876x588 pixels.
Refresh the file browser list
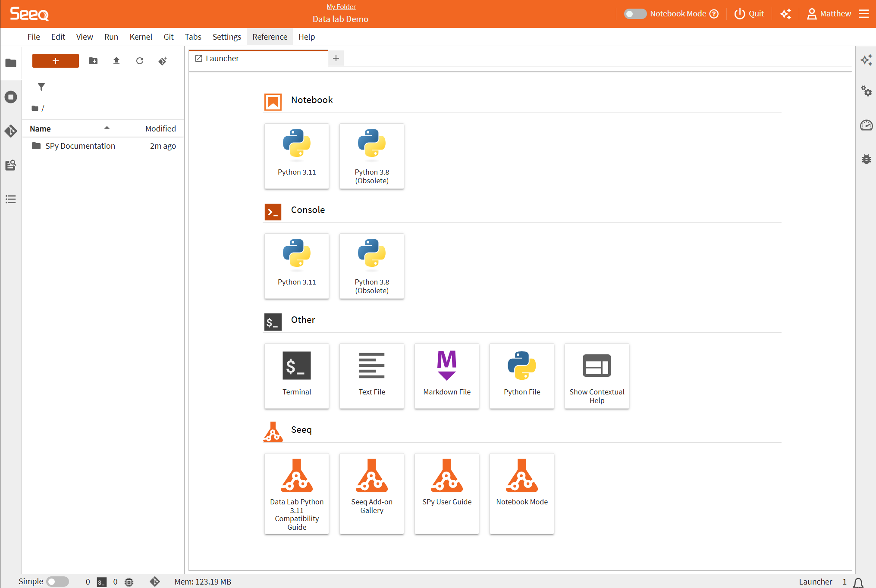(140, 61)
